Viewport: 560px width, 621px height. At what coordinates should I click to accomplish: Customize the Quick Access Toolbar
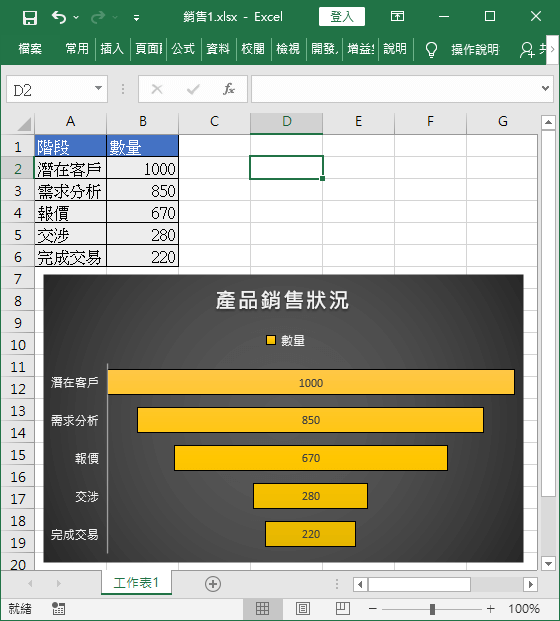pos(136,18)
